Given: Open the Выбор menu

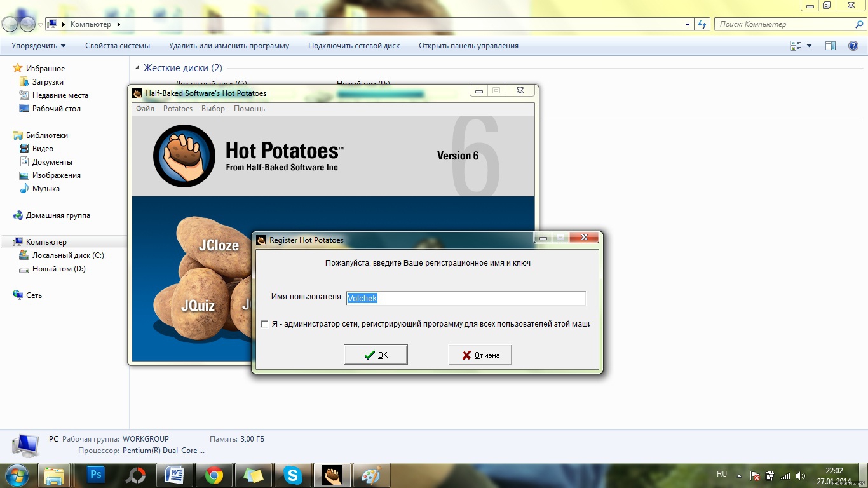Looking at the screenshot, I should pyautogui.click(x=213, y=109).
